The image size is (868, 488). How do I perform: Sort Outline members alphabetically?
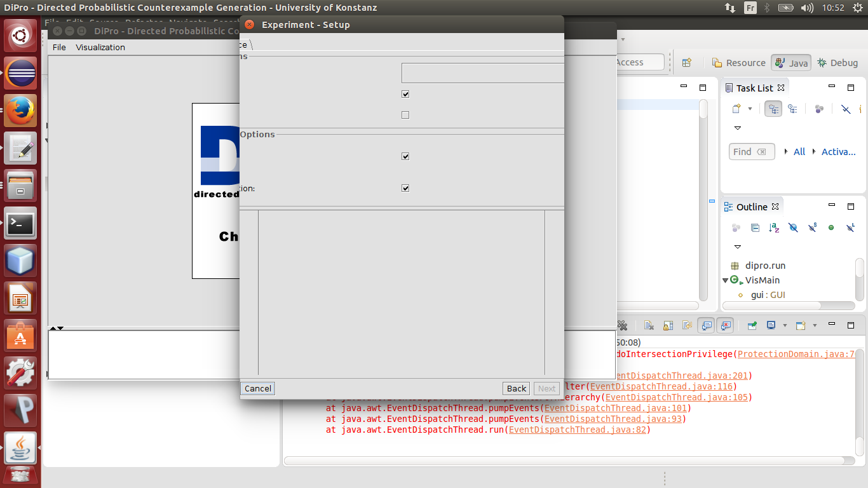click(x=774, y=227)
